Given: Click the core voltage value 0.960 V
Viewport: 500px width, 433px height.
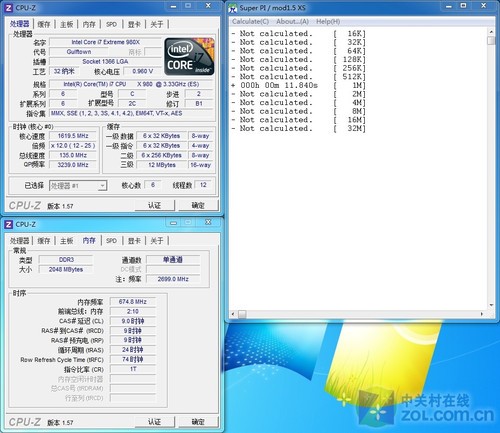Looking at the screenshot, I should 142,71.
